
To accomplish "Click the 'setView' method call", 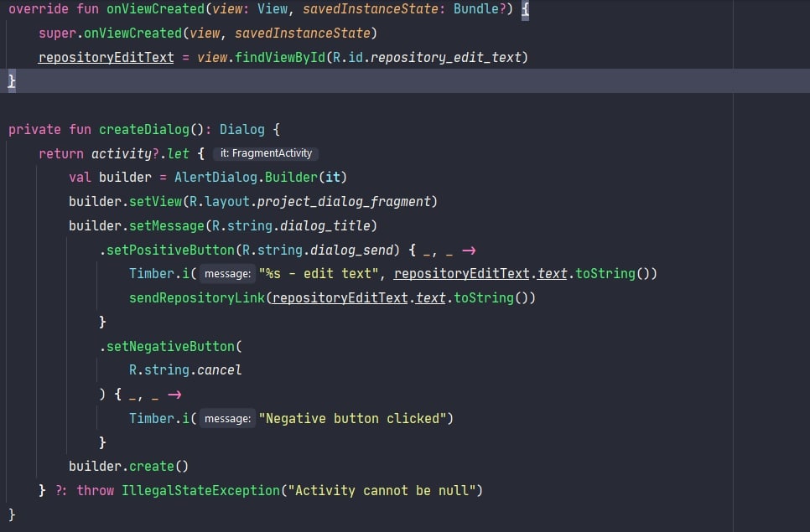I will point(155,202).
